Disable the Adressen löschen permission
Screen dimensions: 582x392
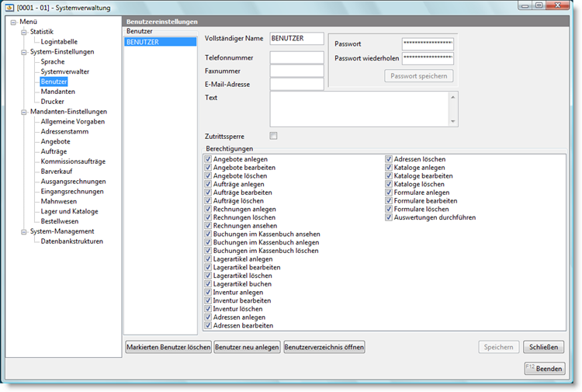(x=389, y=159)
